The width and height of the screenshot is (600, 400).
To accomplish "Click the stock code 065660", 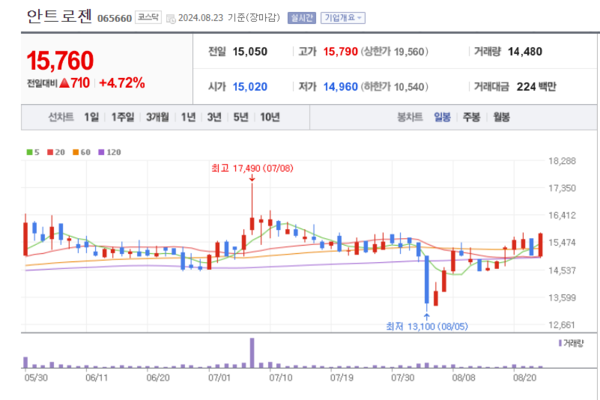I will click(x=114, y=18).
